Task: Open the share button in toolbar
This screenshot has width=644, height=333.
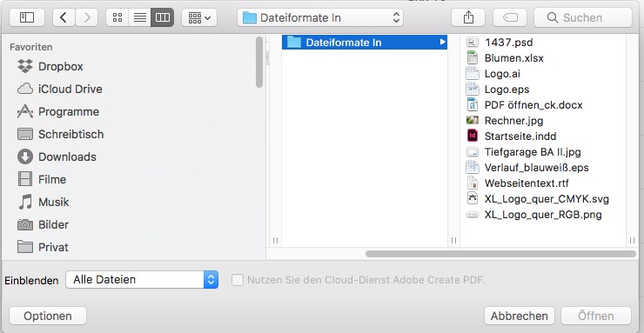Action: (x=468, y=17)
